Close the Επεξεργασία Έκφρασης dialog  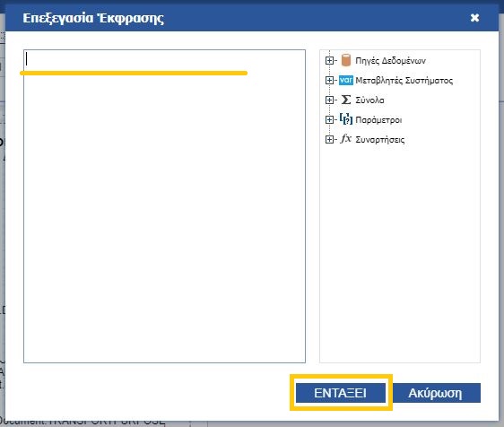point(474,18)
